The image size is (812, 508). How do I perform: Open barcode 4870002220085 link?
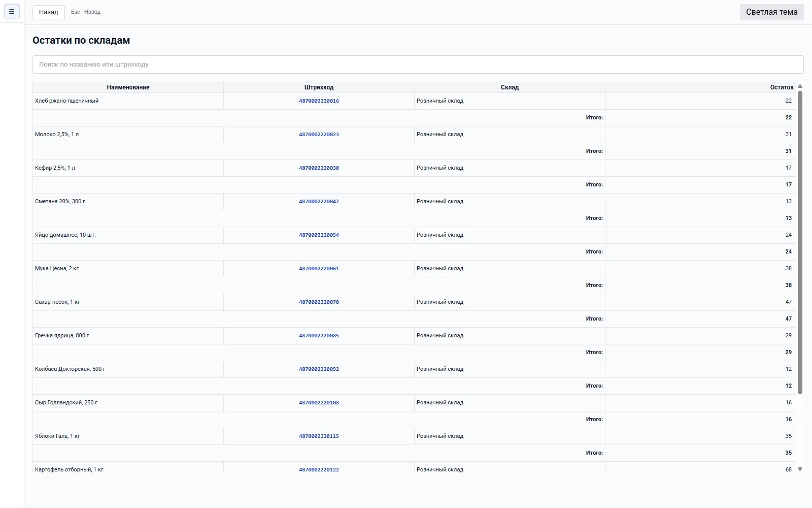click(319, 335)
